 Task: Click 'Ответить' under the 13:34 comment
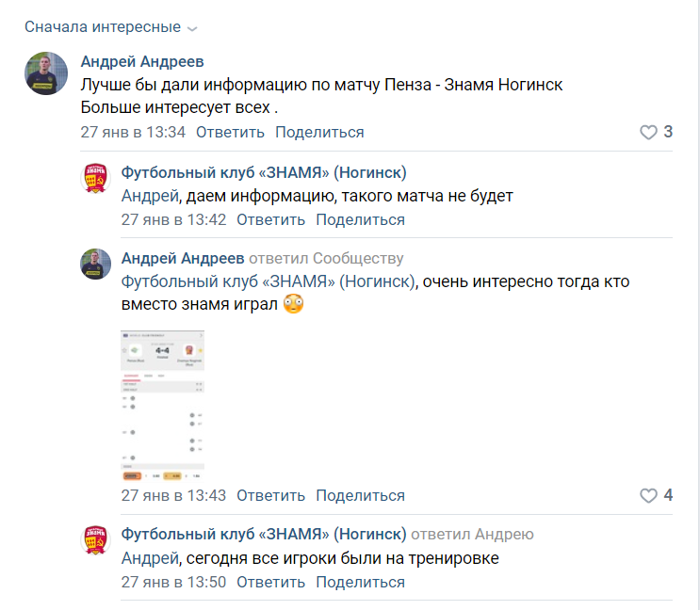[x=230, y=133]
